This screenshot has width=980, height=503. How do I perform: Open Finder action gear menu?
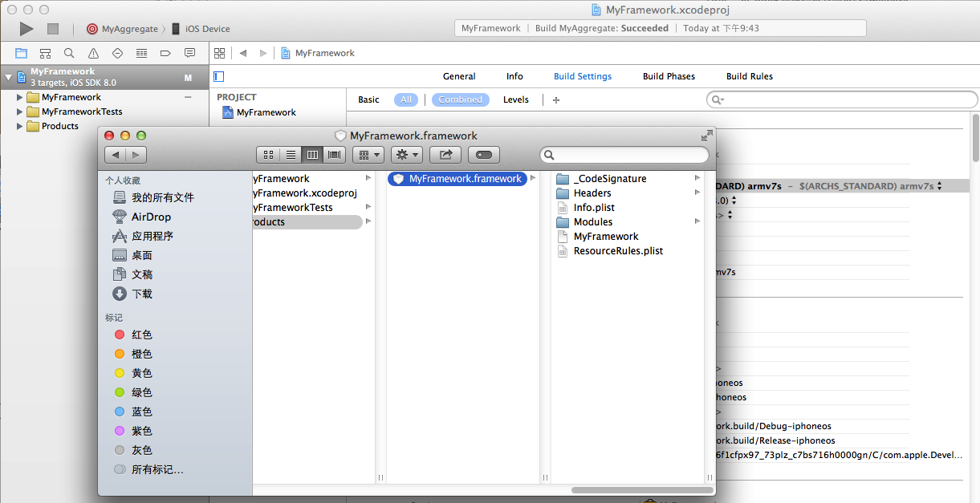[406, 155]
